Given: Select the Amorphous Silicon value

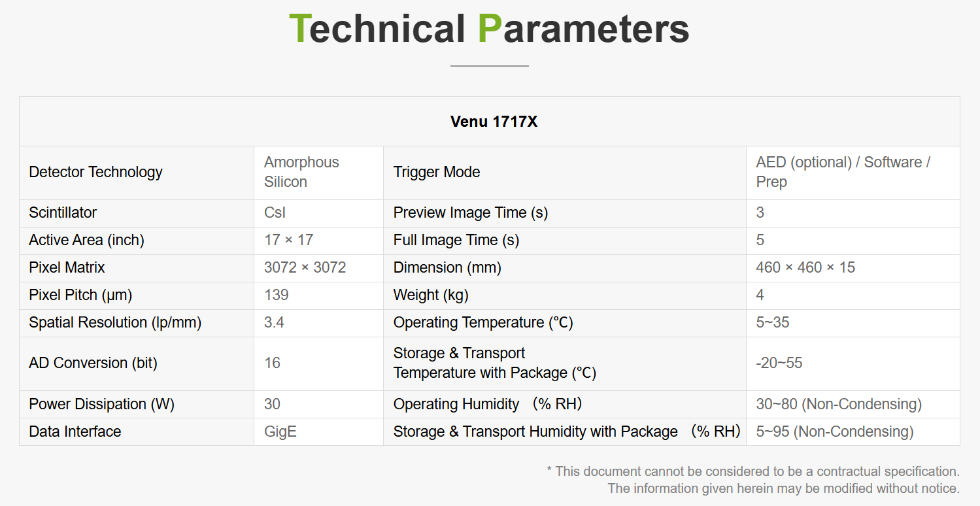Looking at the screenshot, I should click(x=301, y=172).
